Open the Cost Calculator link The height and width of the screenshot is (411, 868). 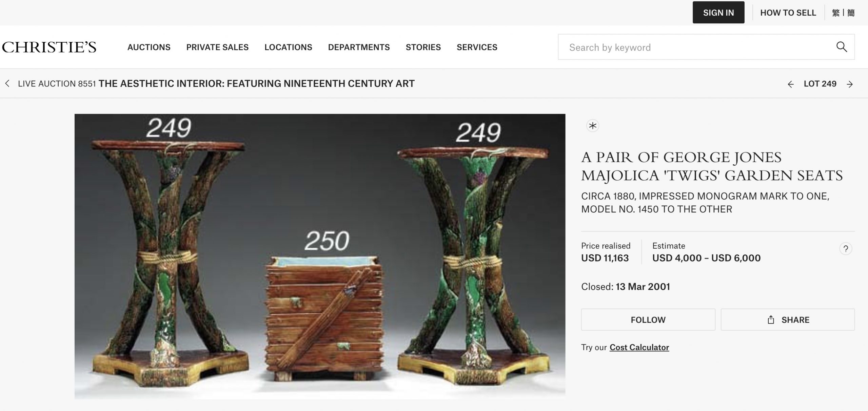pyautogui.click(x=639, y=347)
